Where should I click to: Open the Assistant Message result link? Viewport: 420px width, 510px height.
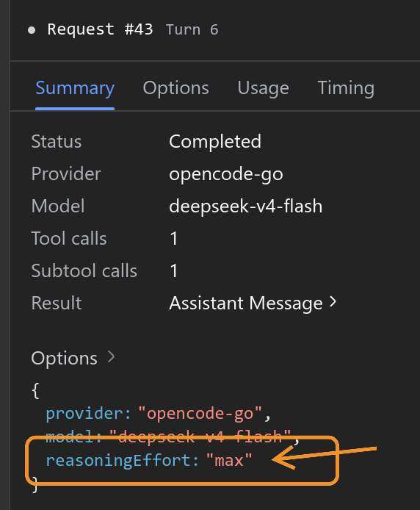pyautogui.click(x=246, y=304)
